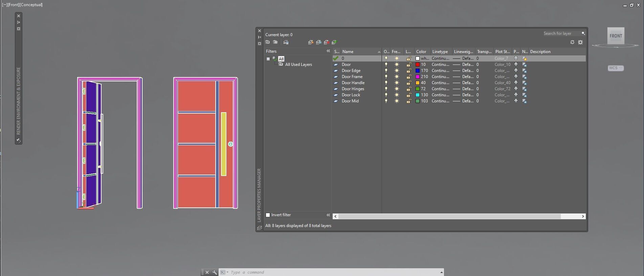Open Layer Properties Manager palette properties
Viewport: 644px width, 276px height.
(x=260, y=44)
